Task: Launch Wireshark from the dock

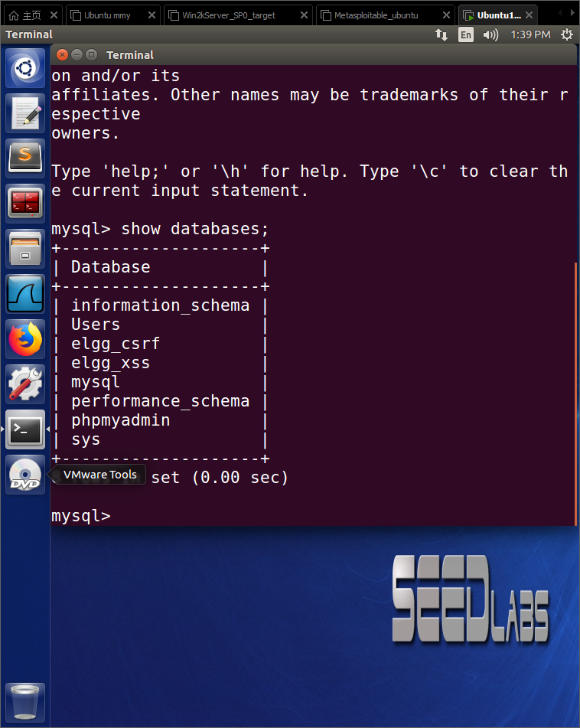Action: [x=25, y=294]
